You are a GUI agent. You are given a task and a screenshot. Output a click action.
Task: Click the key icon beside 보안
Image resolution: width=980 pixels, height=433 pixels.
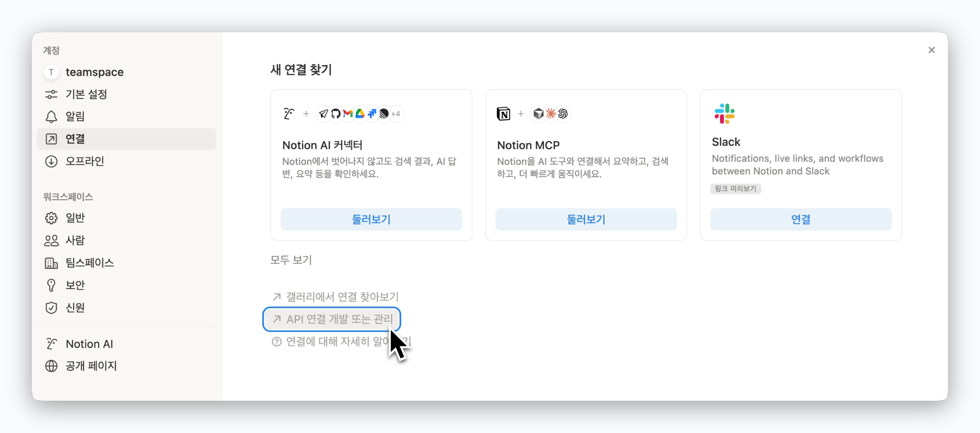coord(51,285)
